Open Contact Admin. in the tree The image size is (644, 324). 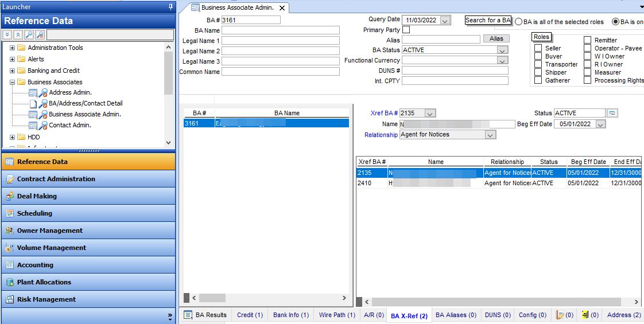(69, 125)
